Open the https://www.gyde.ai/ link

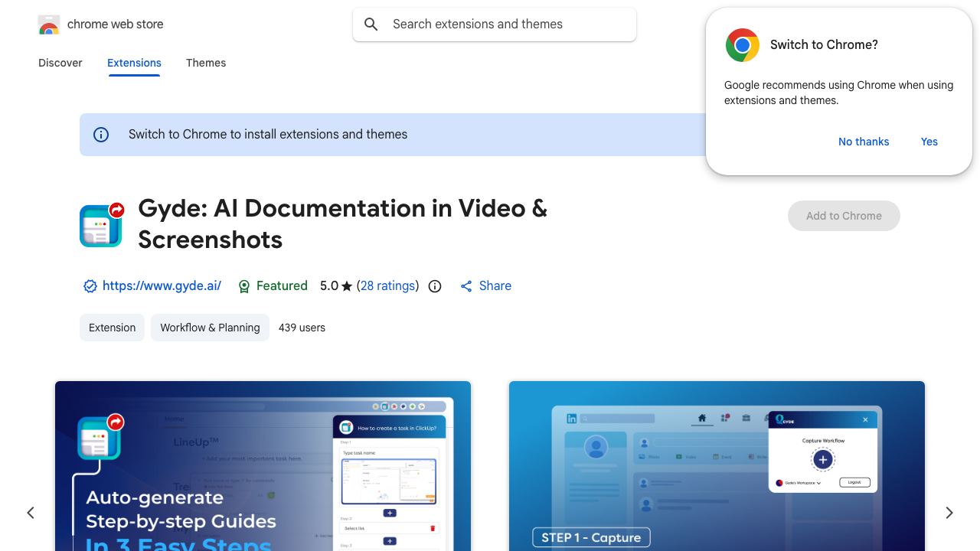pyautogui.click(x=162, y=285)
